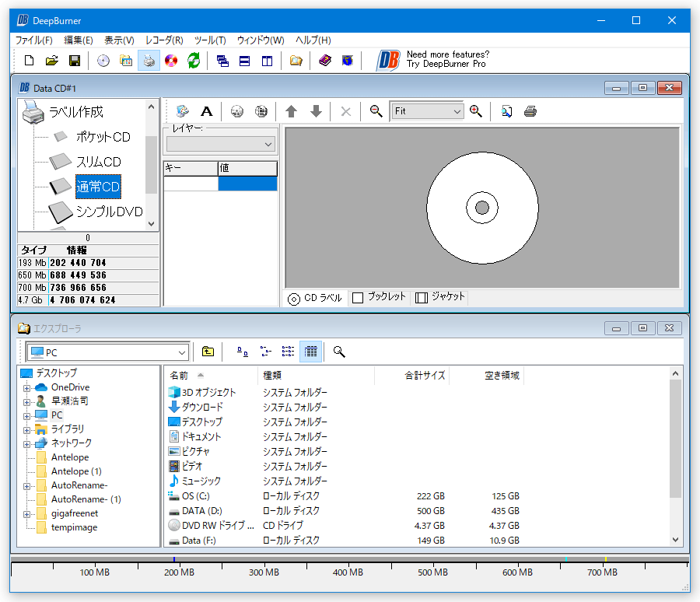Open the ヘルプ(H) menu
Viewport: 700px width, 602px height.
(x=313, y=40)
